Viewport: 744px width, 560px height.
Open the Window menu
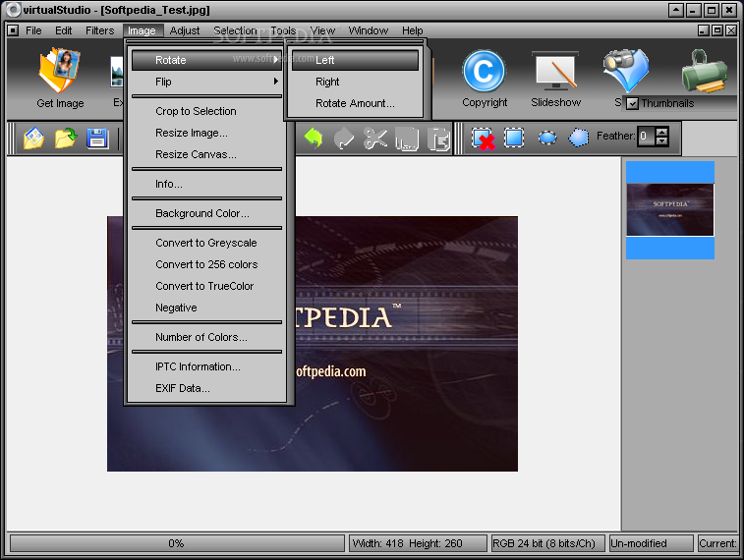(x=369, y=30)
